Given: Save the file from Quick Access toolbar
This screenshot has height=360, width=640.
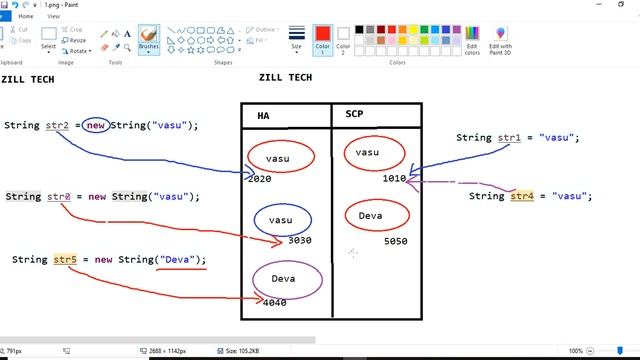Looking at the screenshot, I should 4,4.
